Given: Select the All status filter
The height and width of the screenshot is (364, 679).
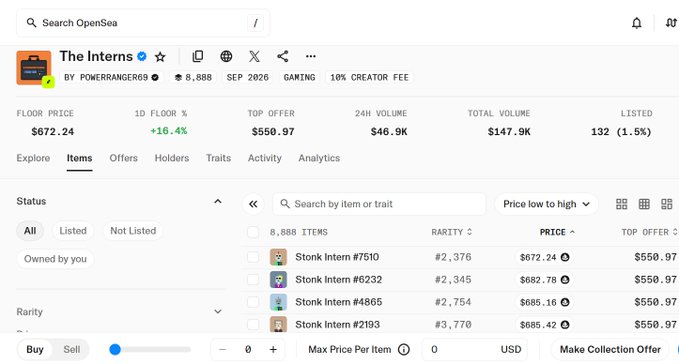Looking at the screenshot, I should [30, 231].
